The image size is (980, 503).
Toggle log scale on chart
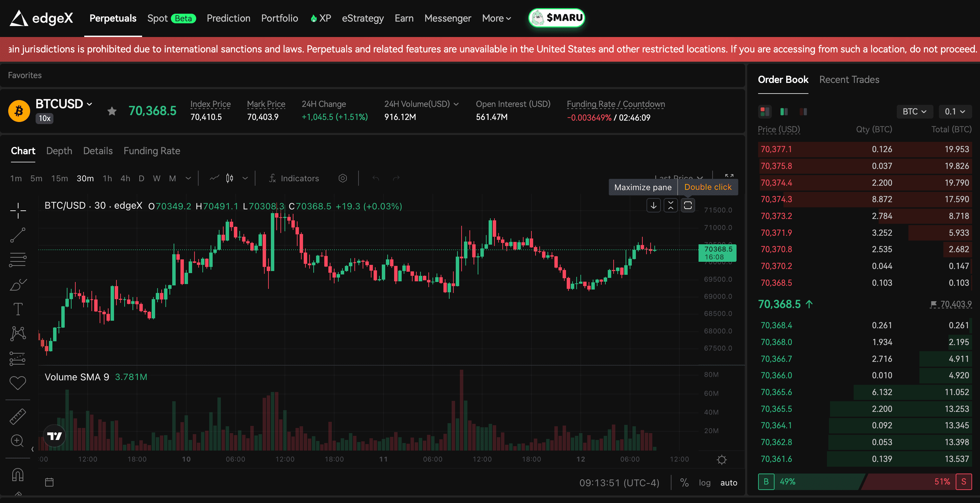click(705, 482)
